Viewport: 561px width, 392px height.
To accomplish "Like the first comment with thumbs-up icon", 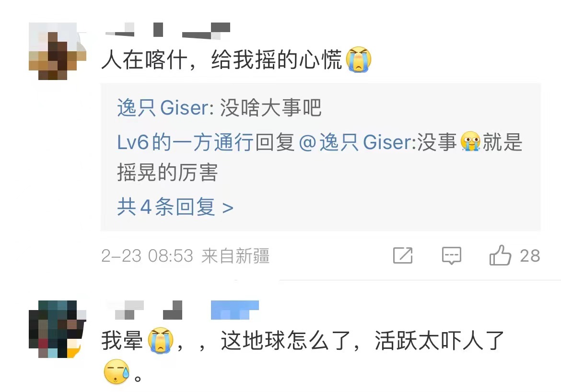I will tap(500, 255).
